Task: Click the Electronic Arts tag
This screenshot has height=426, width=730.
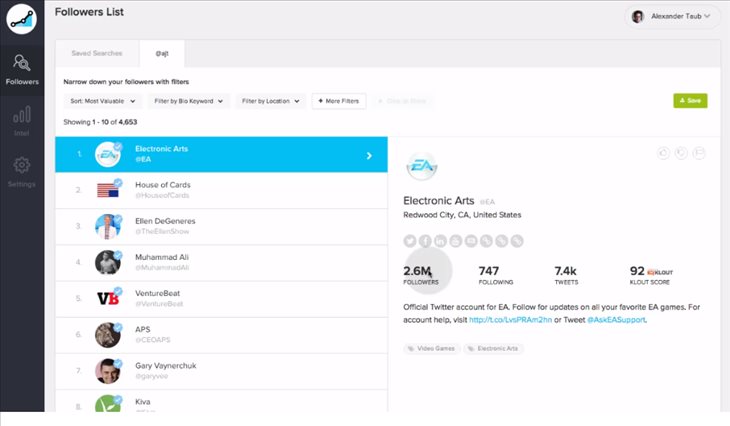Action: pos(493,348)
